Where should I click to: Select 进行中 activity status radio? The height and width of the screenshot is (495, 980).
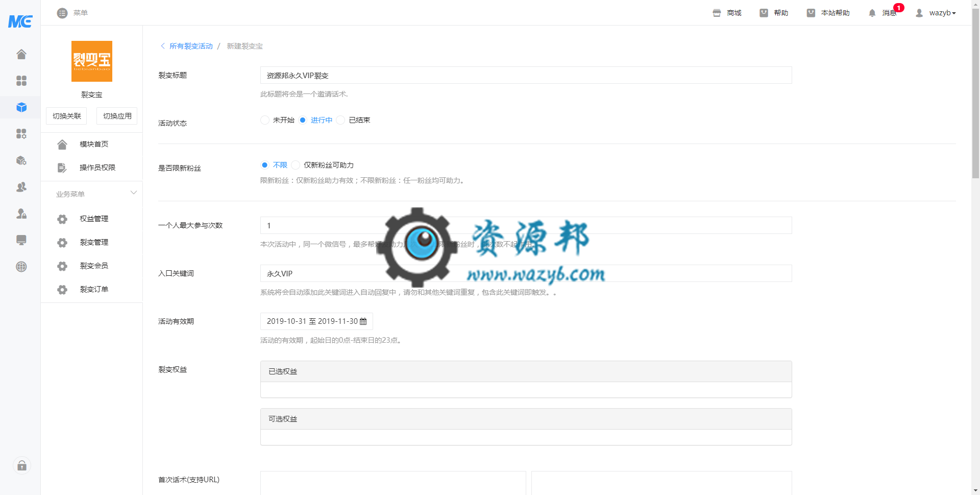click(x=303, y=120)
